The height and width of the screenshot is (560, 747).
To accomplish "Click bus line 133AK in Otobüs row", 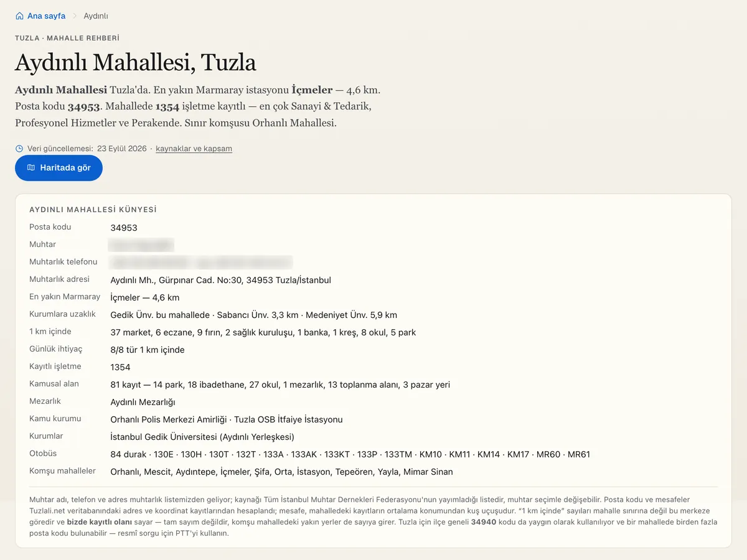I will (x=304, y=454).
